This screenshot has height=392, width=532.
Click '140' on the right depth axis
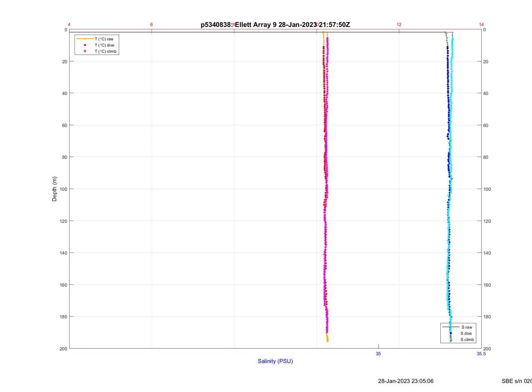[487, 253]
